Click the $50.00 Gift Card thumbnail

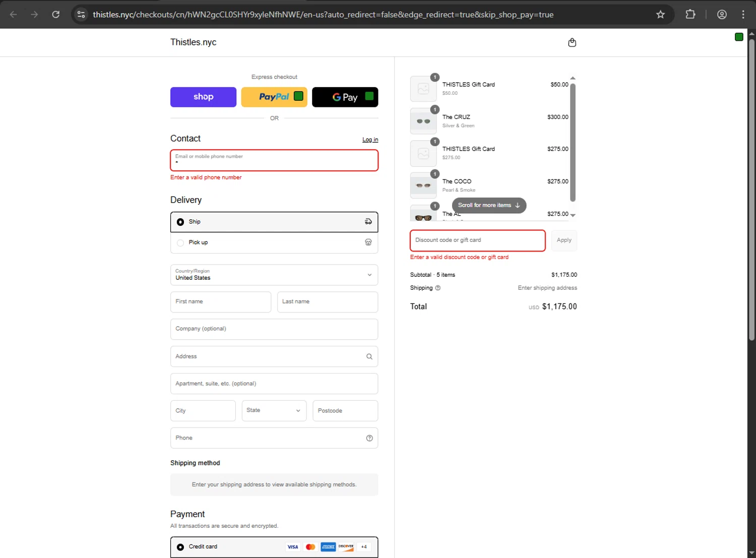click(423, 89)
